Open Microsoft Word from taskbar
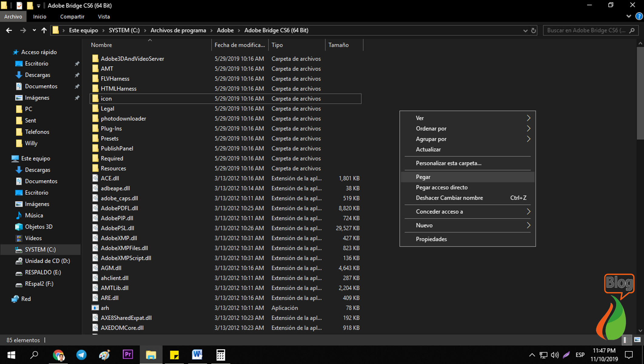The image size is (644, 364). 197,355
